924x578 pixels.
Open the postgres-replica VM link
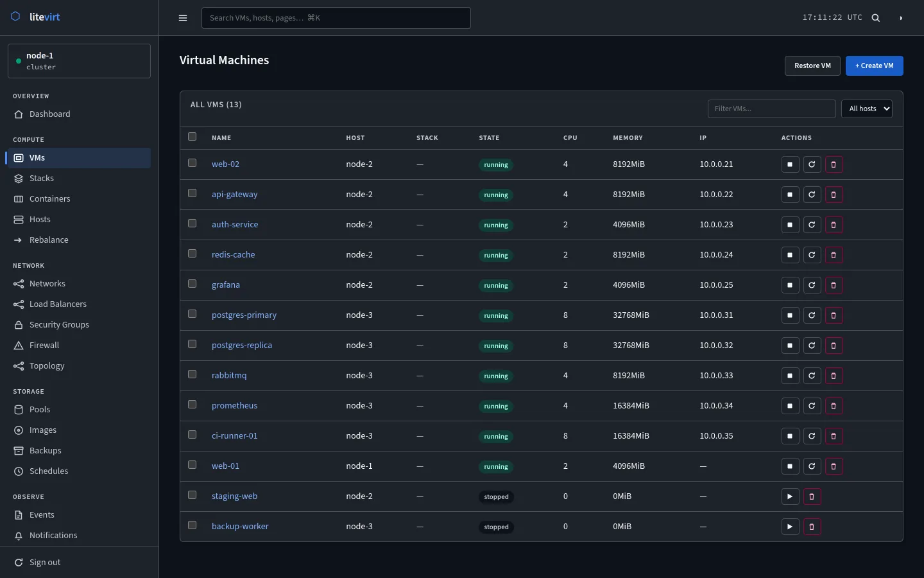(242, 346)
